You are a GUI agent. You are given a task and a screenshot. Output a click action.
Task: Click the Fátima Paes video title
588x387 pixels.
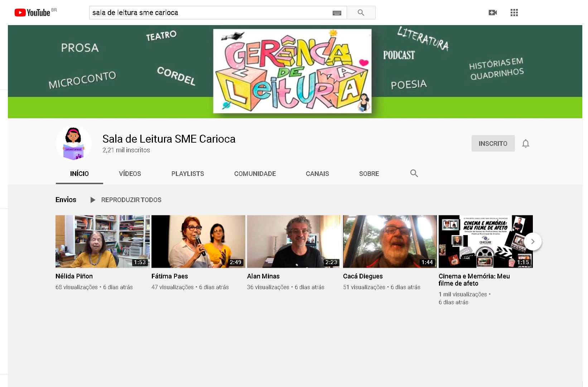(170, 276)
